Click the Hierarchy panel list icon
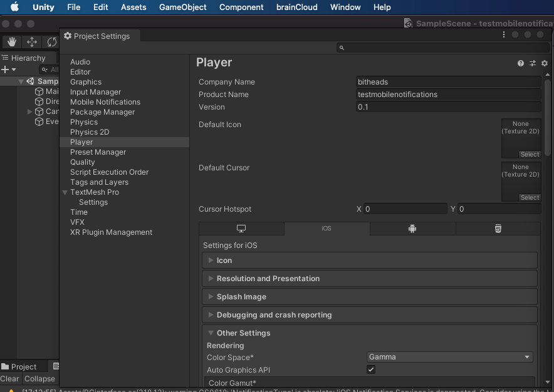 click(x=5, y=58)
